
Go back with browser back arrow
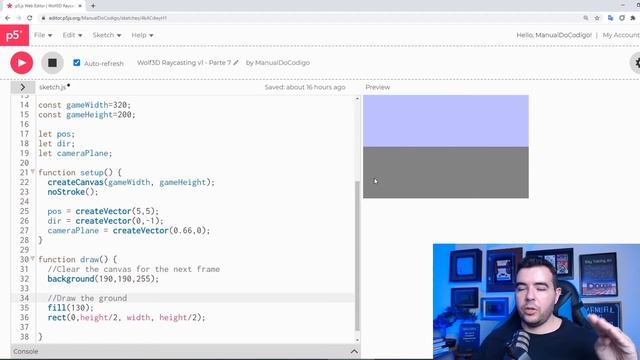point(7,18)
